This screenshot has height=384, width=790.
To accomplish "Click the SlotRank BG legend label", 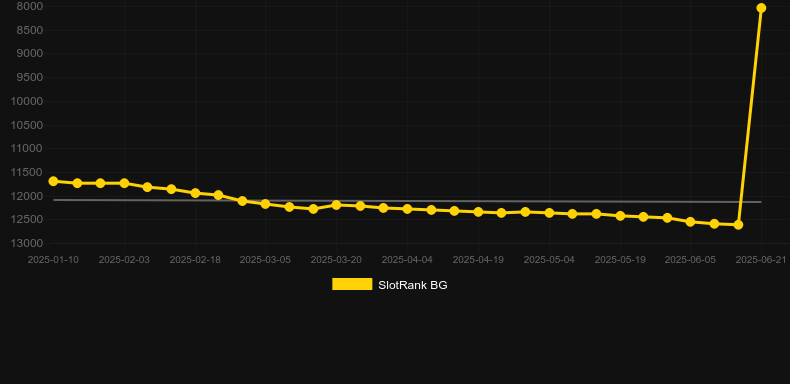I will click(x=413, y=285).
